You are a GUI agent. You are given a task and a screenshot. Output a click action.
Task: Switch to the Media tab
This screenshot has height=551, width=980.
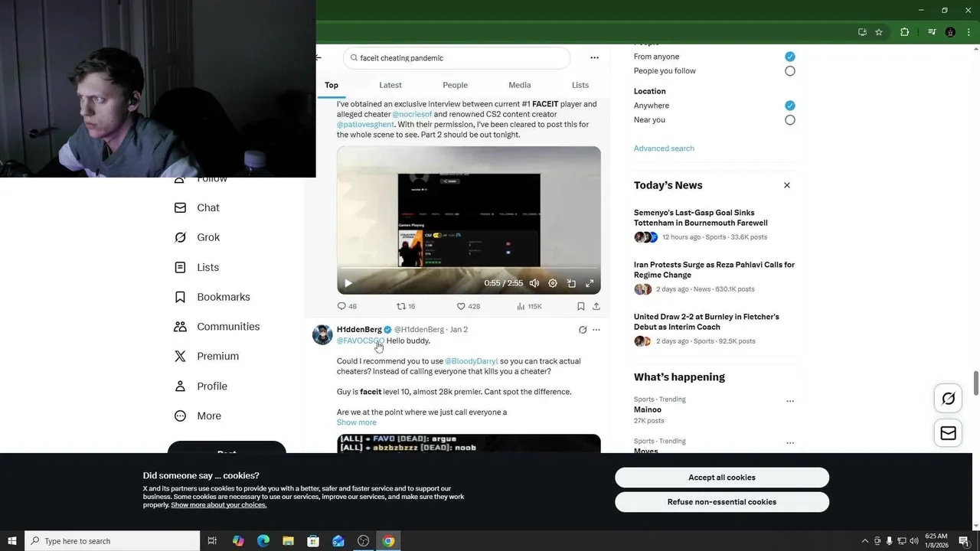[519, 85]
